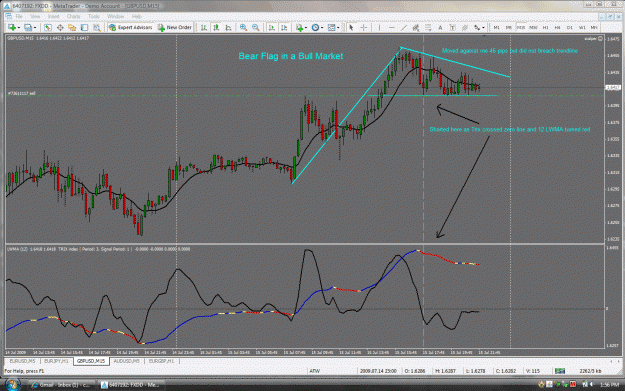Expand the New Chart dropdown arrow
625x391 pixels.
tap(19, 28)
